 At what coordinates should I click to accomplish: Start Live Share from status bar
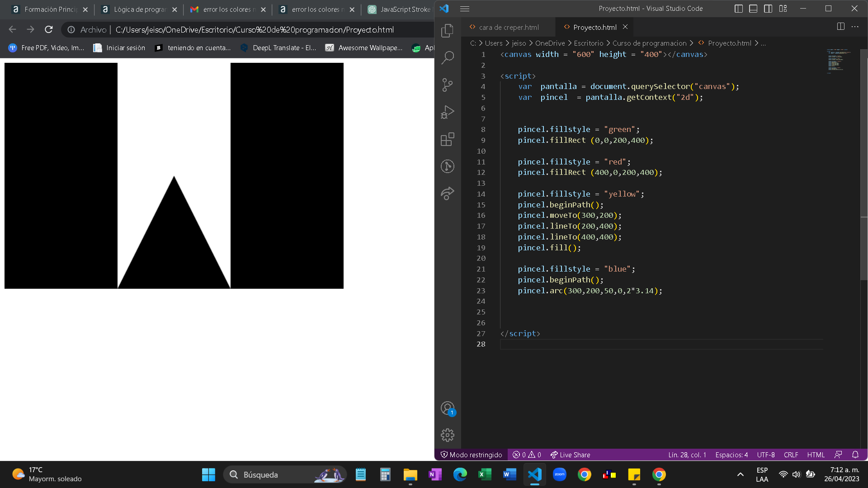[570, 455]
